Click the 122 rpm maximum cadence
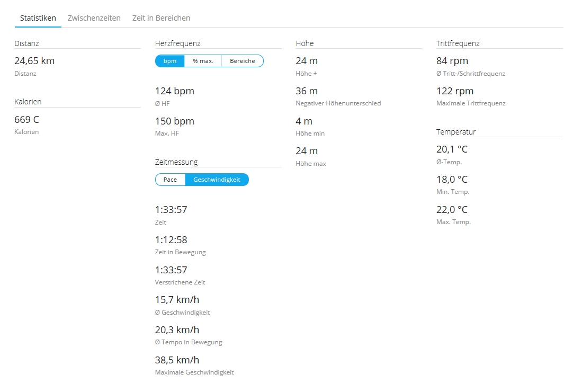The width and height of the screenshot is (582, 392). pyautogui.click(x=455, y=91)
